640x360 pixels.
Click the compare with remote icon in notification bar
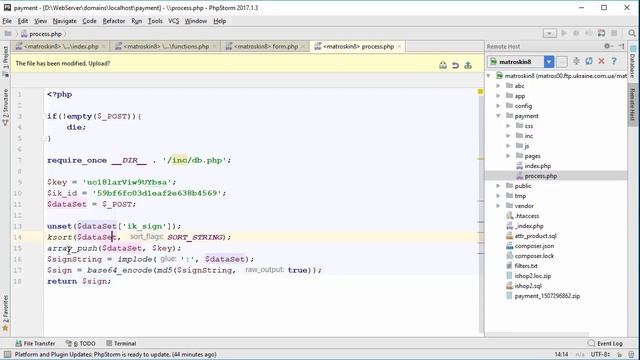[x=443, y=65]
